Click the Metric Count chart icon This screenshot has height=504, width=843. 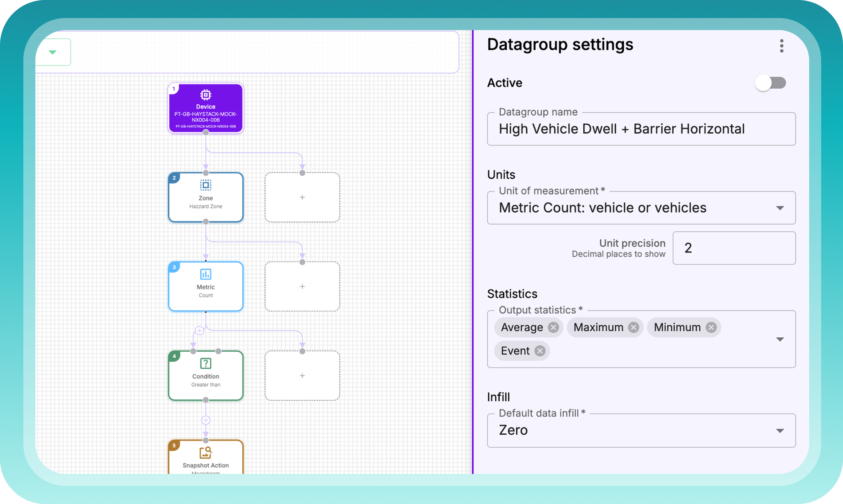[205, 274]
